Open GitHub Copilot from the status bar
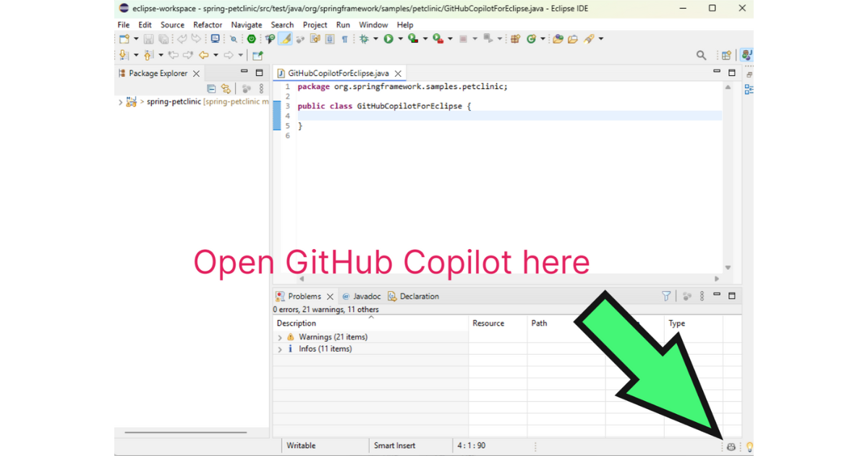The image size is (868, 456). tap(731, 446)
